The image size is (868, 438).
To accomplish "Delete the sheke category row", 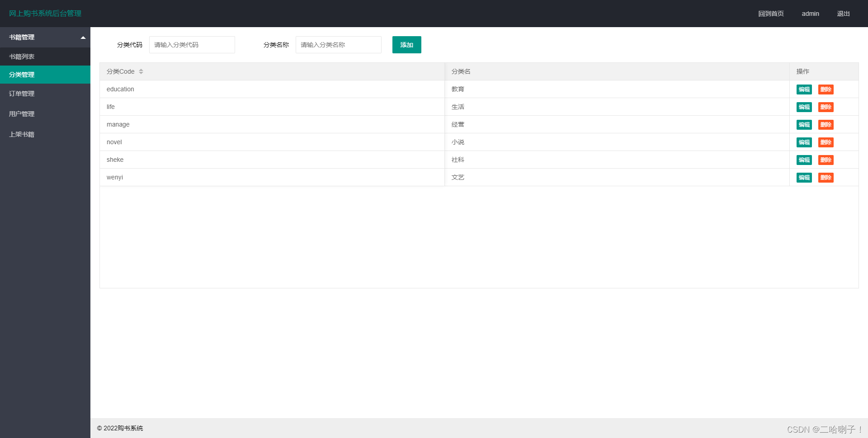I will pos(826,160).
